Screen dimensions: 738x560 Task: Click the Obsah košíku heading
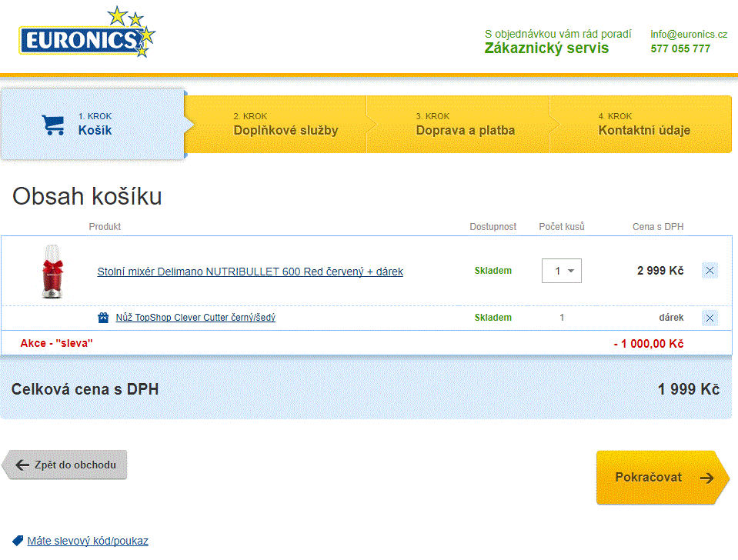[87, 196]
